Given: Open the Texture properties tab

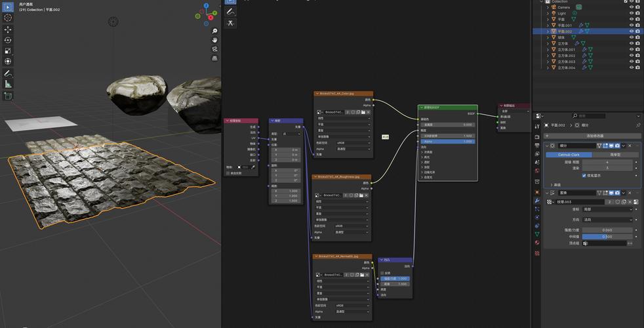Looking at the screenshot, I should pyautogui.click(x=537, y=253).
